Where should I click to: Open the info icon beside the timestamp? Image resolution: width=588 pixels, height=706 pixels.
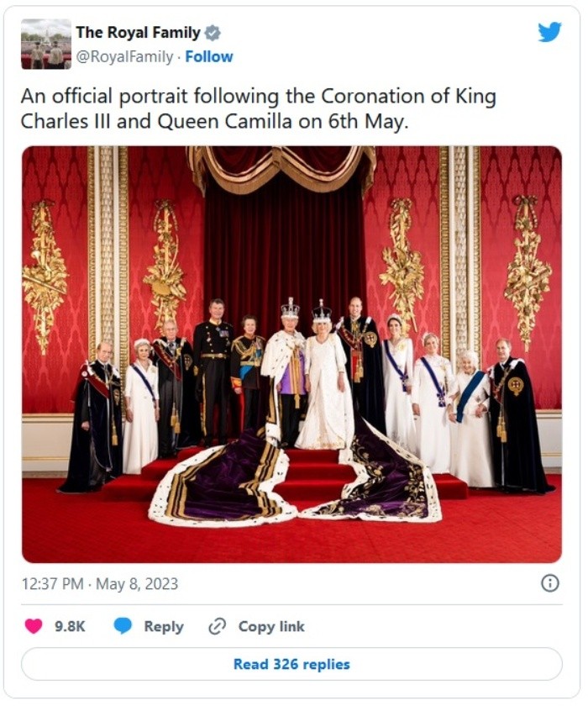550,583
